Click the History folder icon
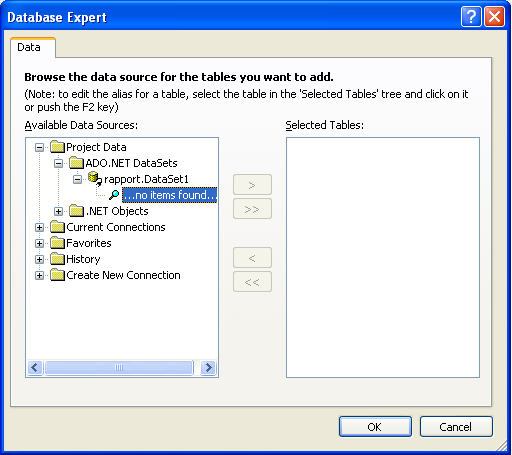This screenshot has width=512, height=455. point(57,259)
